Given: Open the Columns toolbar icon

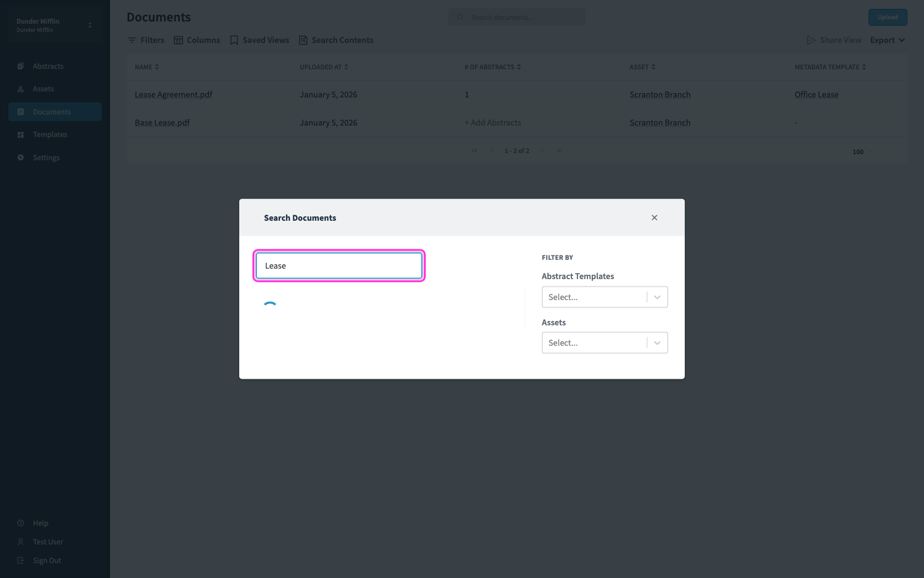Looking at the screenshot, I should (178, 40).
